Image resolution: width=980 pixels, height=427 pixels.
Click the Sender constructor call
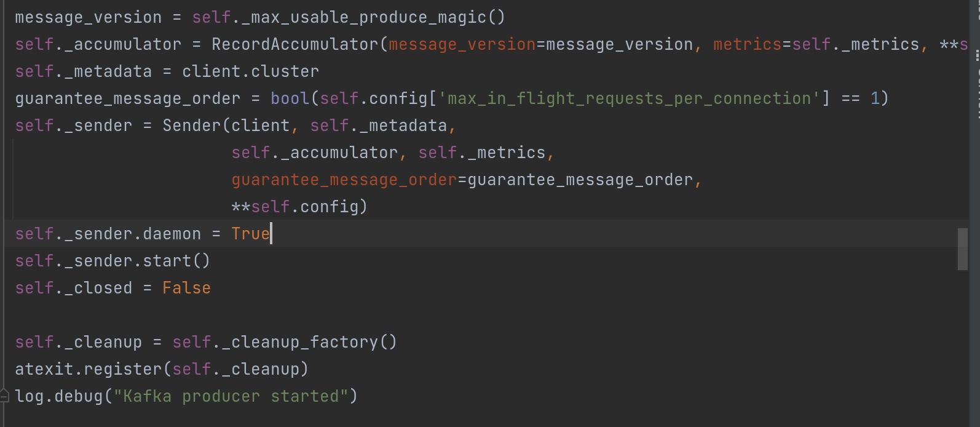pos(191,126)
